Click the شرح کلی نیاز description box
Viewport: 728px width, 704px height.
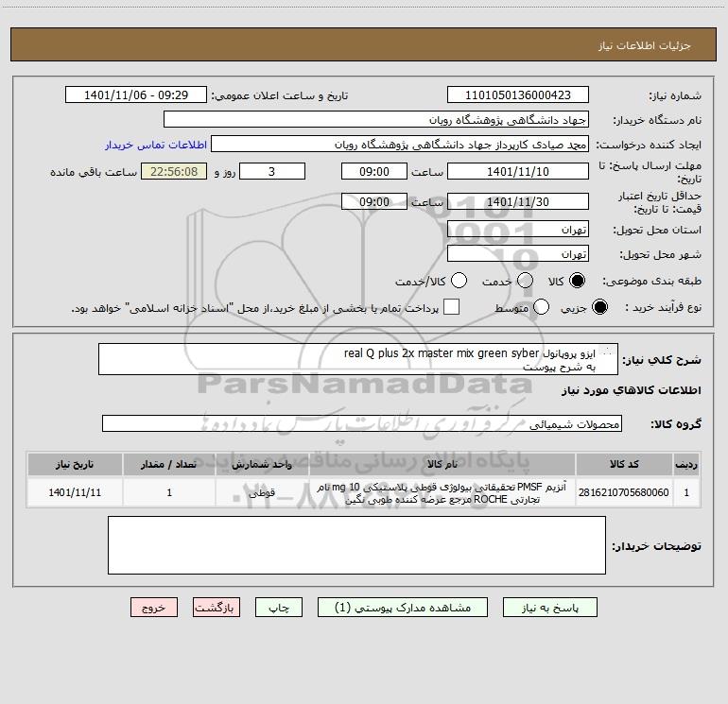pyautogui.click(x=358, y=359)
